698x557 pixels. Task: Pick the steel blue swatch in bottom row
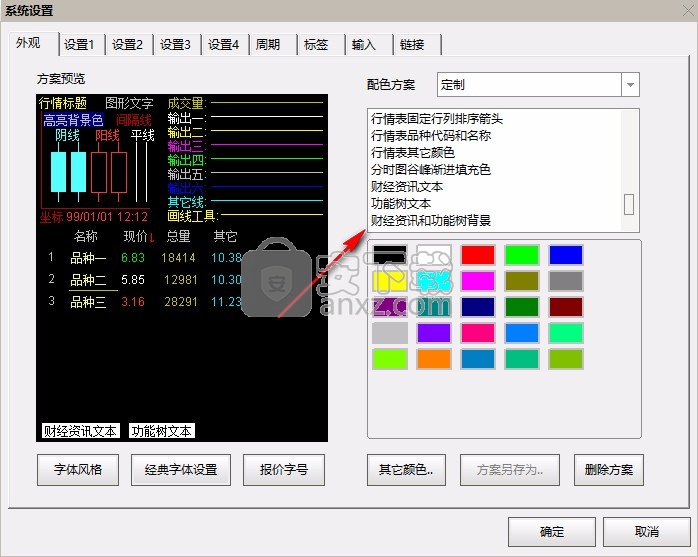pyautogui.click(x=478, y=359)
